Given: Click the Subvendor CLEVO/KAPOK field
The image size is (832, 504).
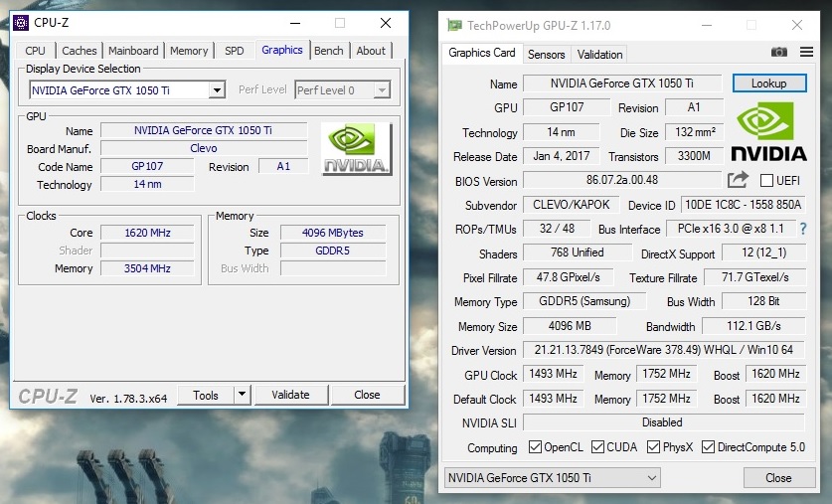Looking at the screenshot, I should tap(571, 205).
